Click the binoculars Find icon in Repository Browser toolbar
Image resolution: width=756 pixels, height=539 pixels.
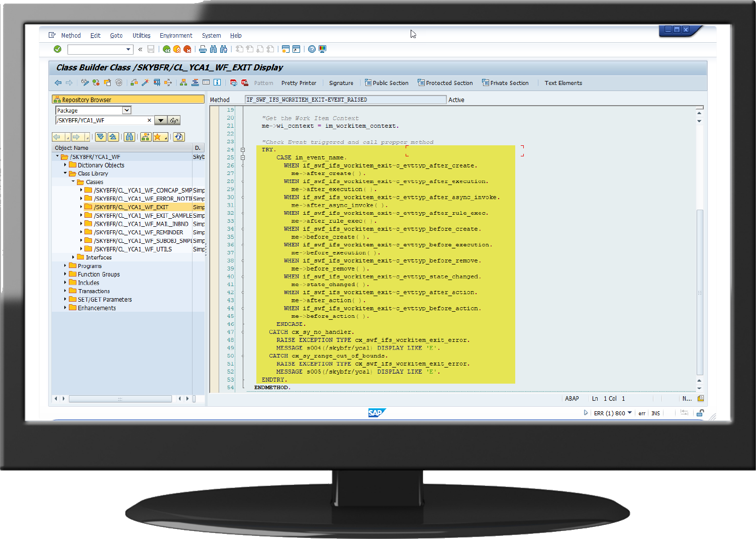click(x=130, y=137)
